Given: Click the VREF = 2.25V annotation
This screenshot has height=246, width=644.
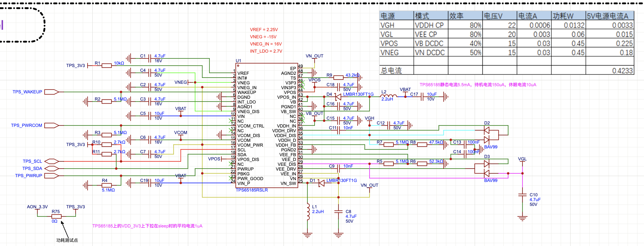Looking at the screenshot, I should (264, 30).
